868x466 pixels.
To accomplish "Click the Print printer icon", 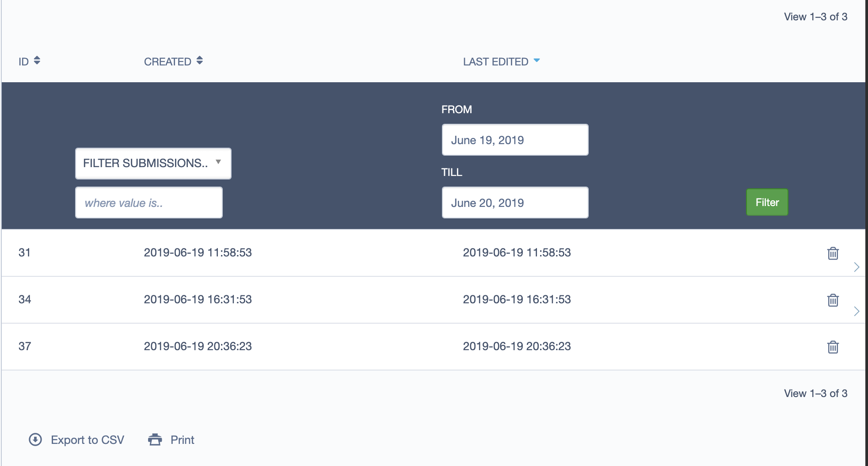I will [155, 439].
